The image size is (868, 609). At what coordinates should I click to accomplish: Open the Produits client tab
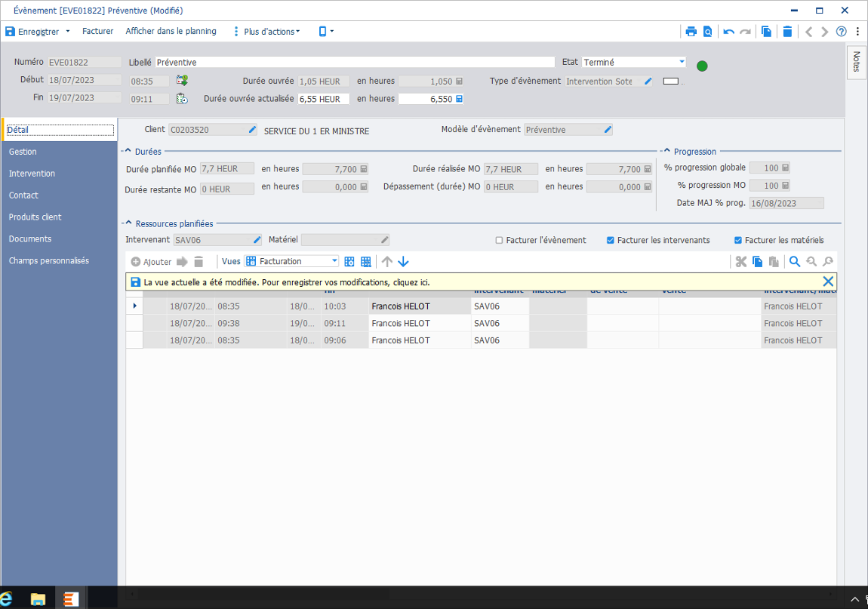click(x=60, y=217)
